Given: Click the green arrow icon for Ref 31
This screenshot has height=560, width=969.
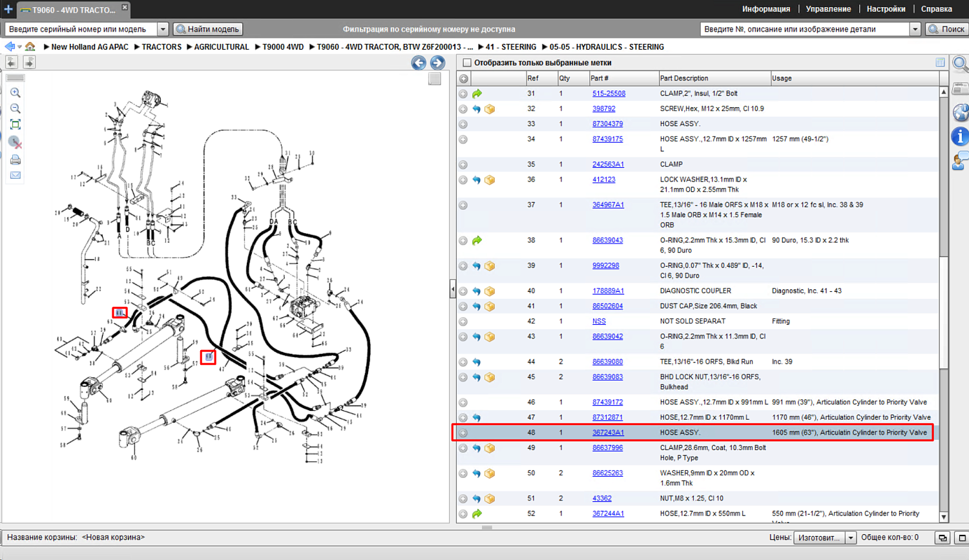Looking at the screenshot, I should 477,94.
